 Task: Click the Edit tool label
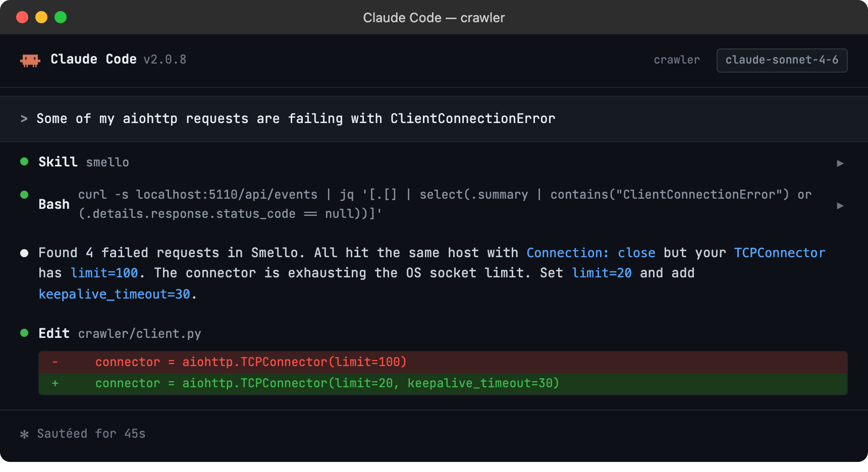(x=54, y=333)
